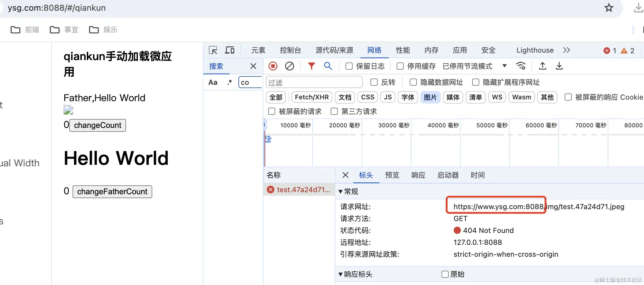Open throttling mode dropdown

[x=475, y=66]
